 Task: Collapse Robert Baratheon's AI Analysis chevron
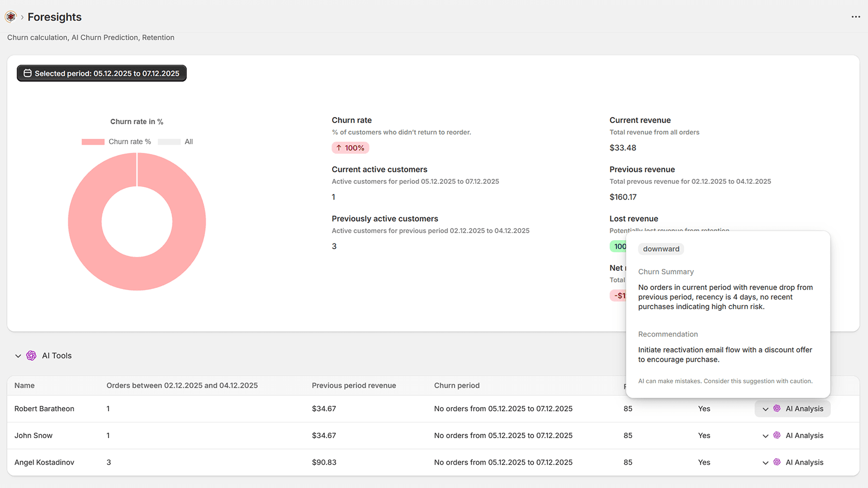click(765, 409)
